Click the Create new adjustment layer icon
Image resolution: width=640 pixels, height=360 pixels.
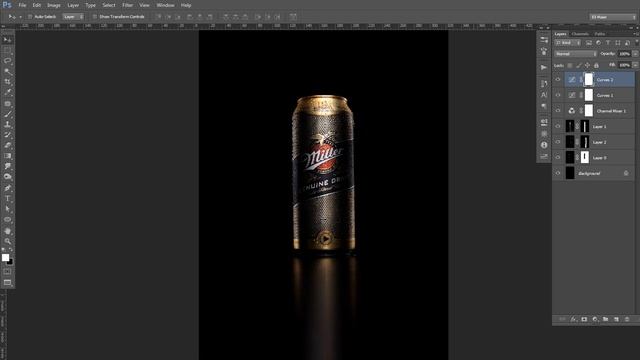tap(595, 319)
